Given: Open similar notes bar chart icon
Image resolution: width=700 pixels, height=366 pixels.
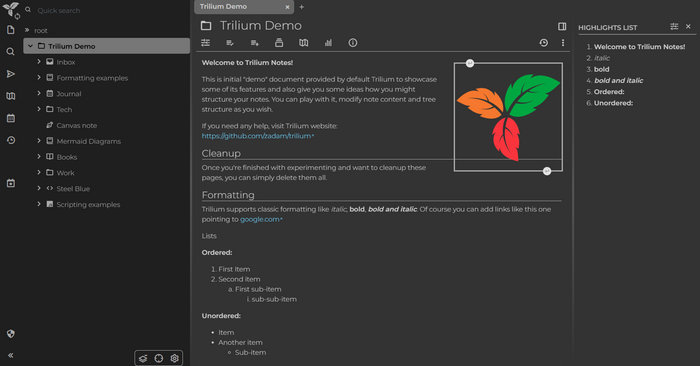Looking at the screenshot, I should (328, 43).
